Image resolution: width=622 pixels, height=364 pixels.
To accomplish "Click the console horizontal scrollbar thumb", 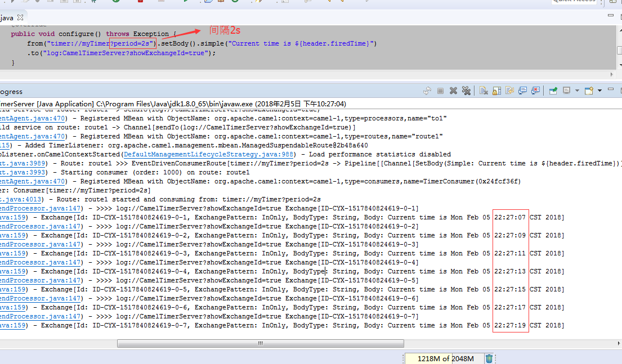I will click(261, 343).
